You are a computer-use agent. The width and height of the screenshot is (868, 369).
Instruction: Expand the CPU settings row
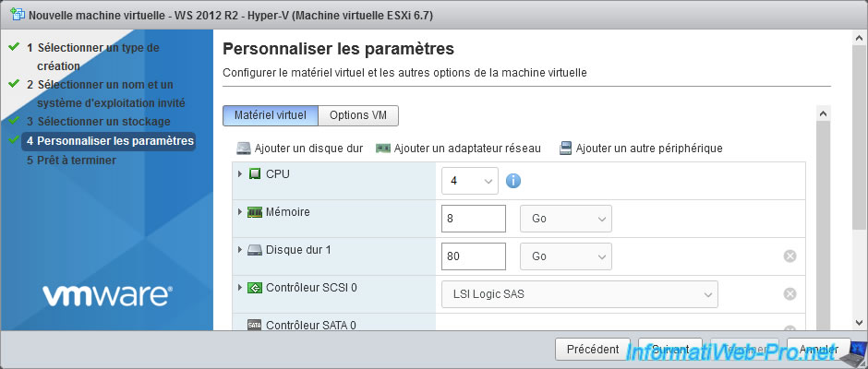point(240,173)
